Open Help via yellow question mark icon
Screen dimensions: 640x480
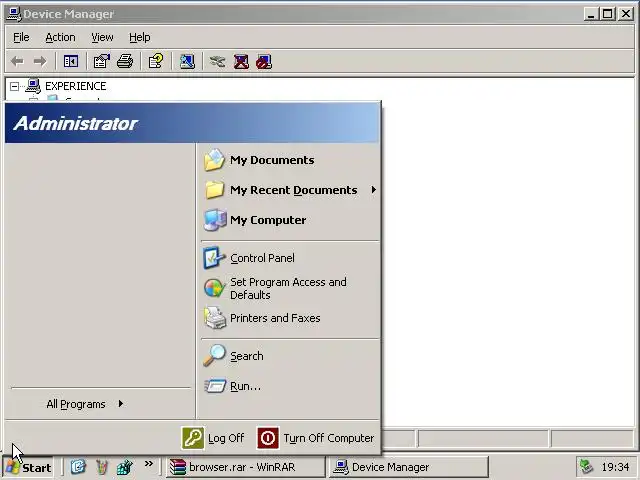(156, 62)
